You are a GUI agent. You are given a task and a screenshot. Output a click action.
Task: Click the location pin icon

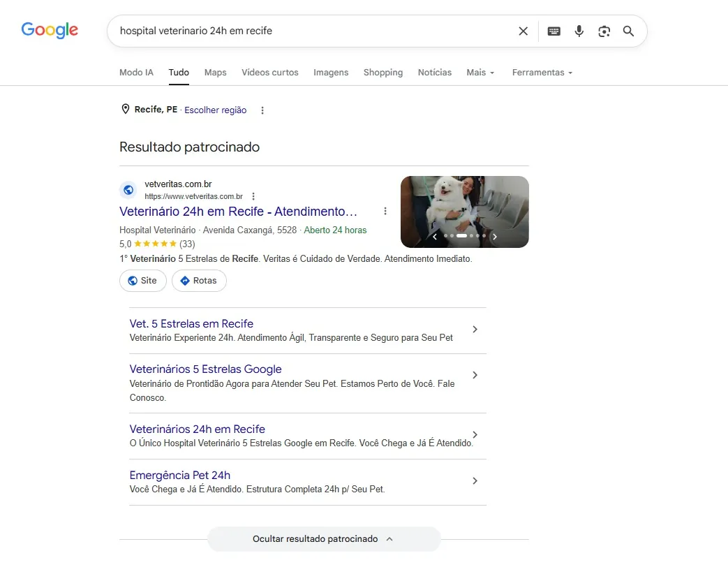(x=126, y=109)
